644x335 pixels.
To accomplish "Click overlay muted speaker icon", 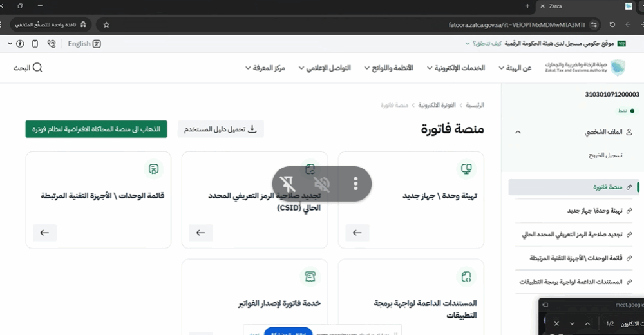I will coord(321,184).
